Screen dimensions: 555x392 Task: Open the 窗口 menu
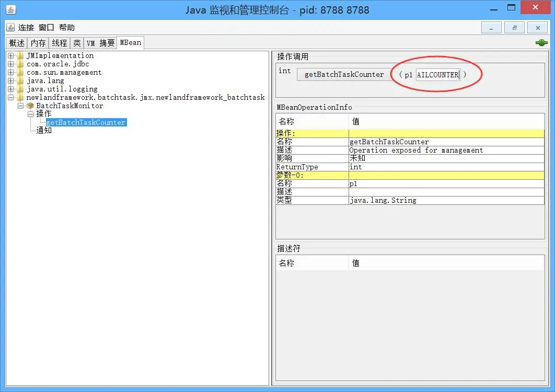pos(47,28)
